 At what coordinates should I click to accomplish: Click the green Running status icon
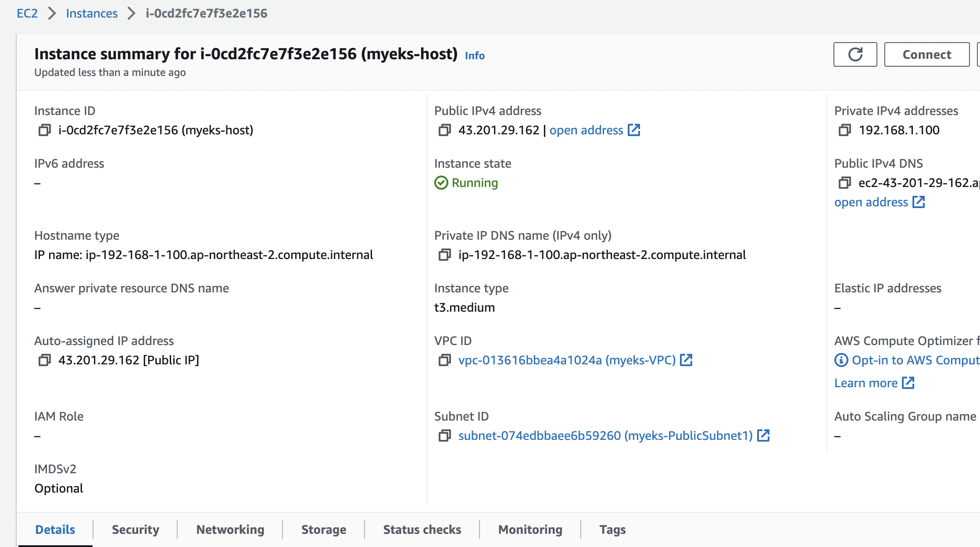click(x=441, y=183)
